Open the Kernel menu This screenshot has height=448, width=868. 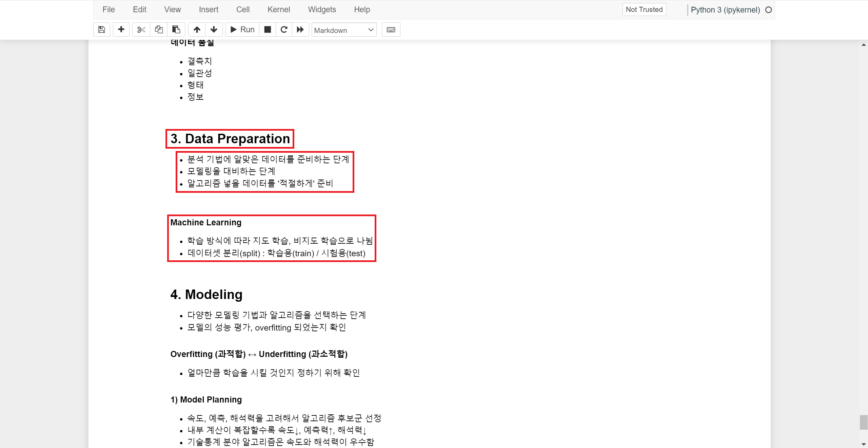(278, 10)
